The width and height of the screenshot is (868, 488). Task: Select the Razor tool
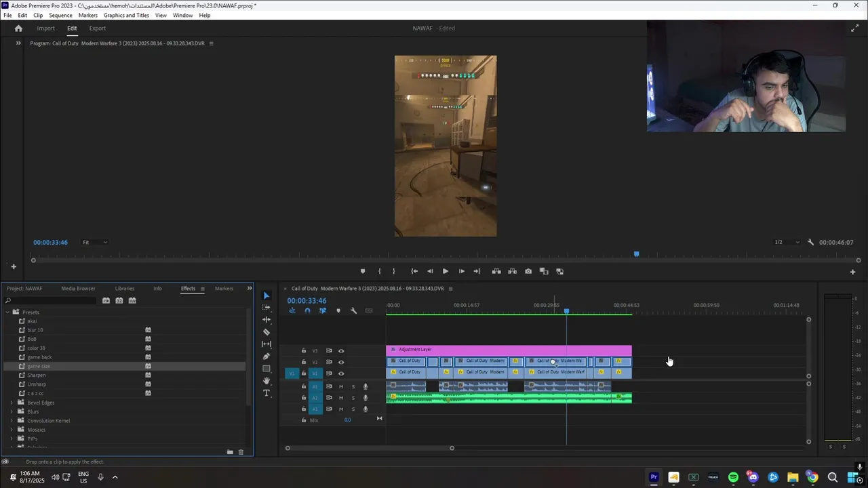click(267, 332)
